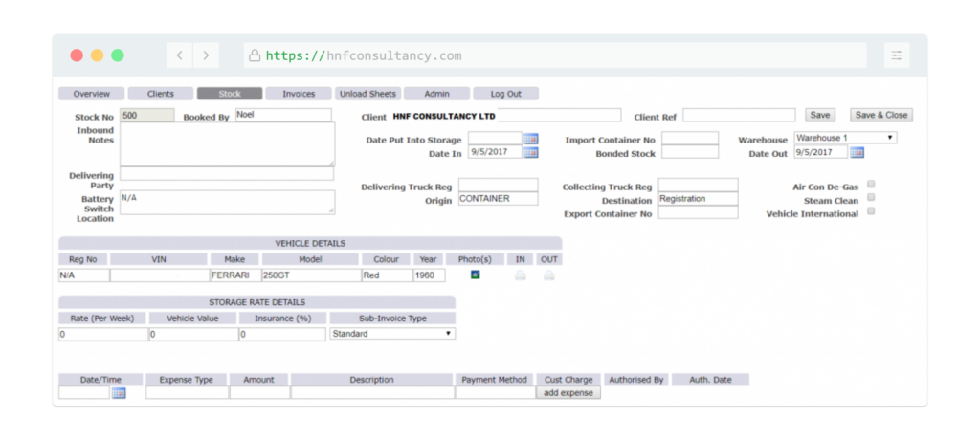The image size is (980, 440).
Task: View the Ferrari photo icon
Action: tap(475, 275)
